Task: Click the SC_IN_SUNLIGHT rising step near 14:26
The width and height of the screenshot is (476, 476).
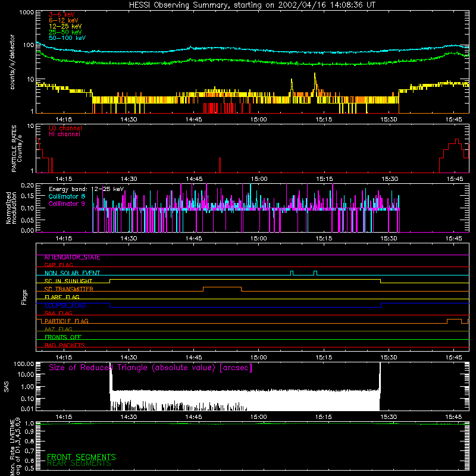Action: (x=110, y=281)
